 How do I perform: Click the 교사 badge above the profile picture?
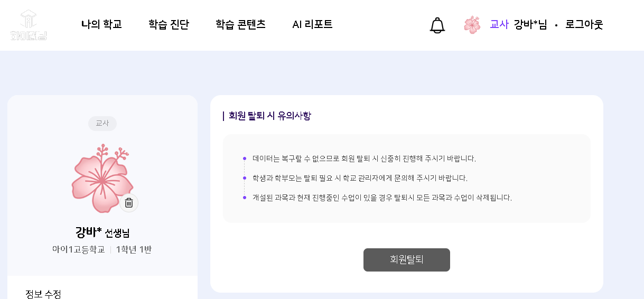tap(102, 123)
